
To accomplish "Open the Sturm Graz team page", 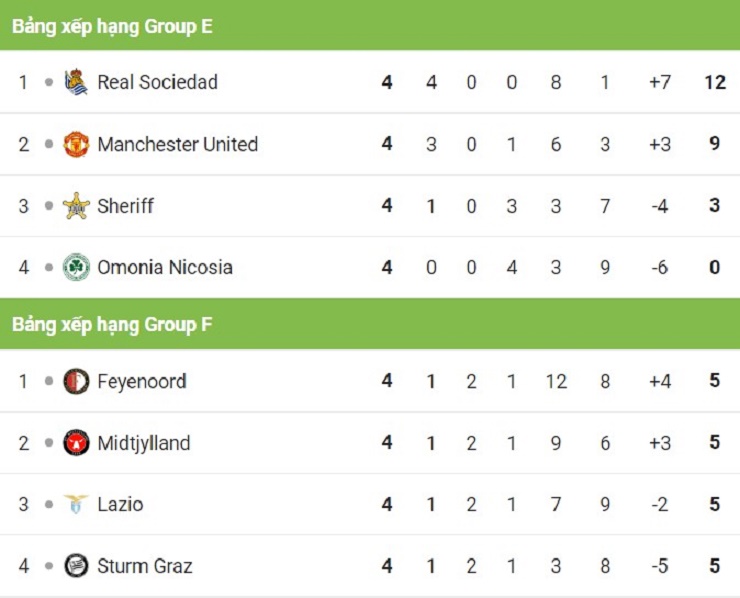I will (x=144, y=566).
